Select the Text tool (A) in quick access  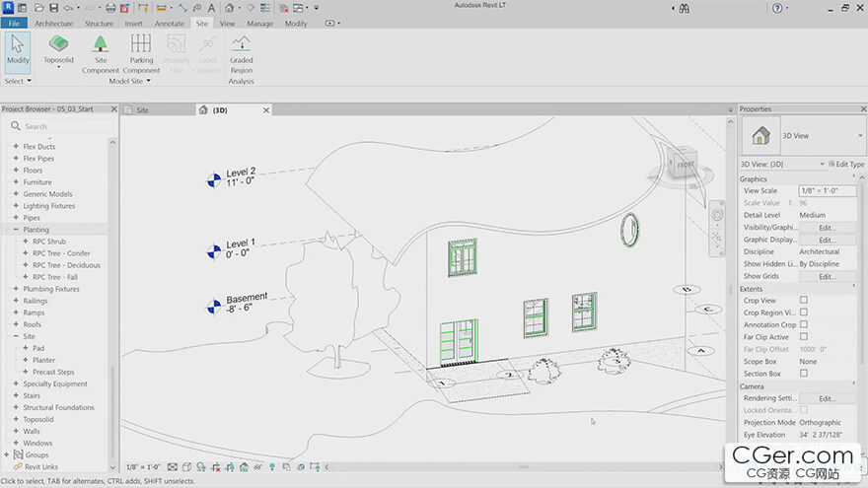point(211,8)
